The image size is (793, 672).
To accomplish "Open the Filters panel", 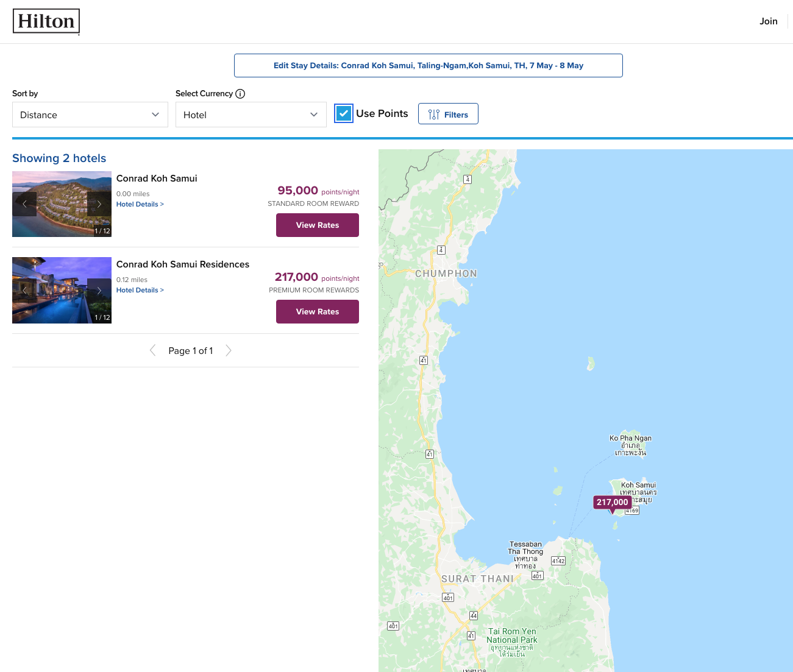I will pos(448,114).
